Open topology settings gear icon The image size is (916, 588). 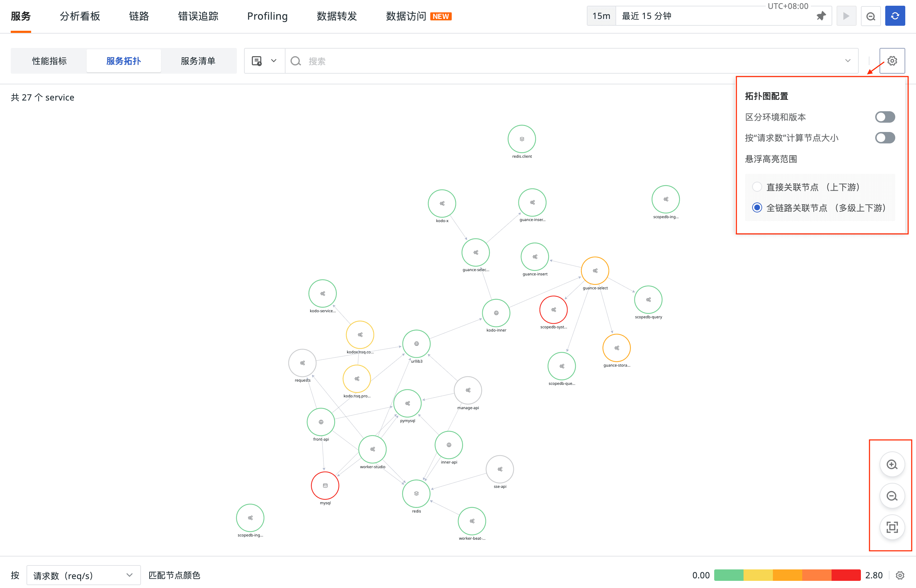pos(892,61)
